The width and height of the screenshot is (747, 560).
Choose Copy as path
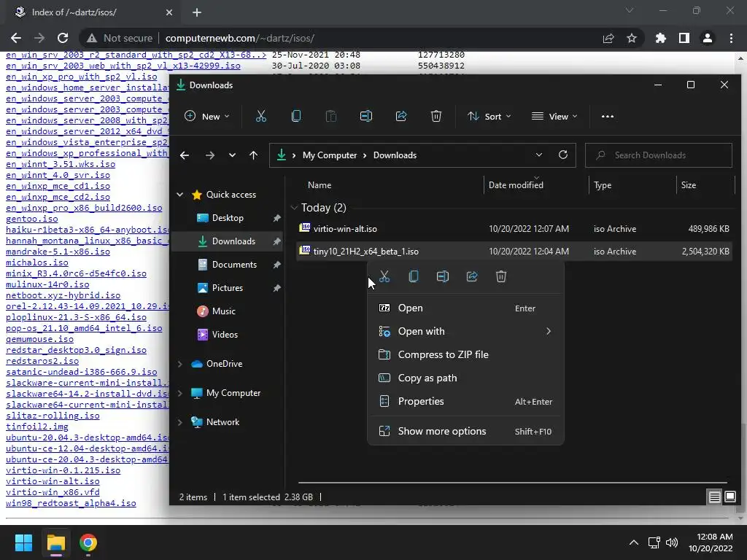(x=465, y=378)
